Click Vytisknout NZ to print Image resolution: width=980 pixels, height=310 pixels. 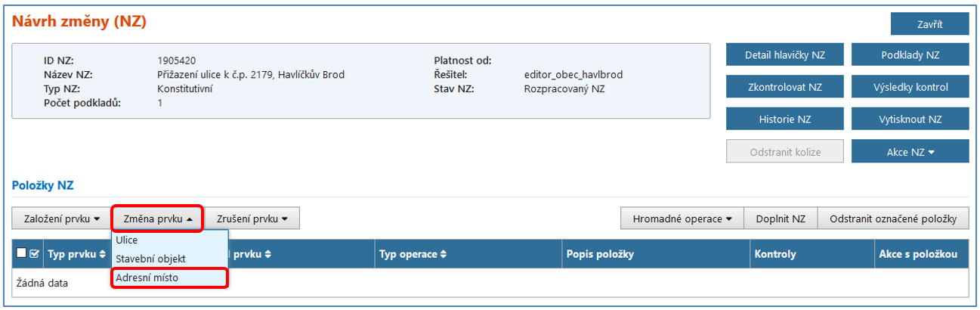coord(910,119)
